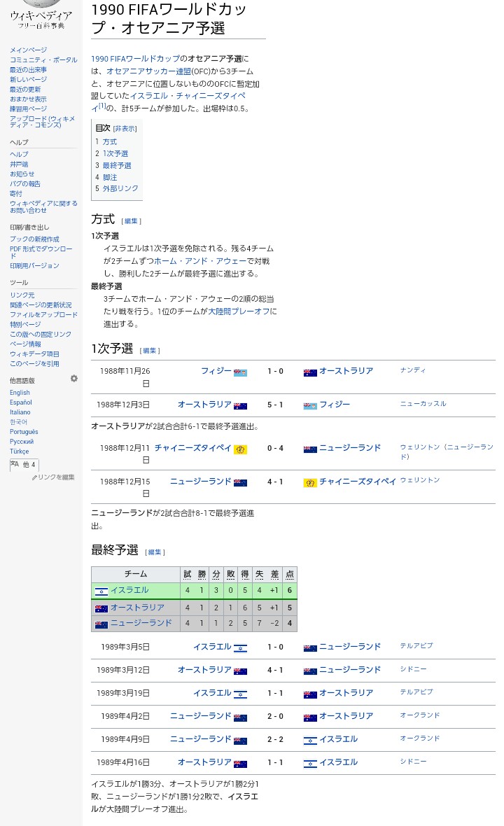This screenshot has height=826, width=504.
Task: Open ニュージーランド link in standings table
Action: 141,623
